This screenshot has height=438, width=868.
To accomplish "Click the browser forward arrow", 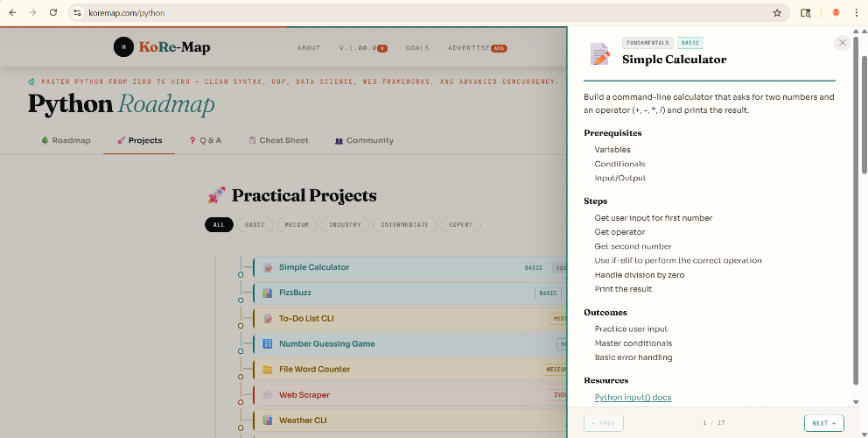I will click(x=32, y=12).
